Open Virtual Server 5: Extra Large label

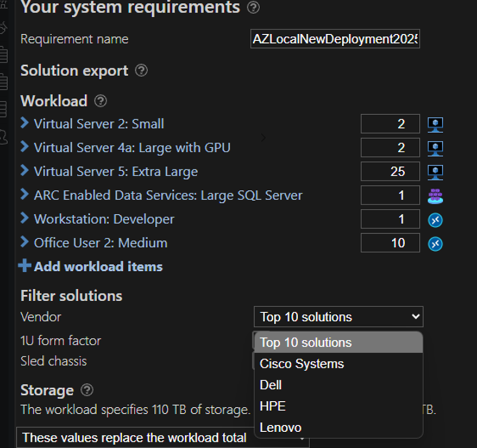(116, 172)
